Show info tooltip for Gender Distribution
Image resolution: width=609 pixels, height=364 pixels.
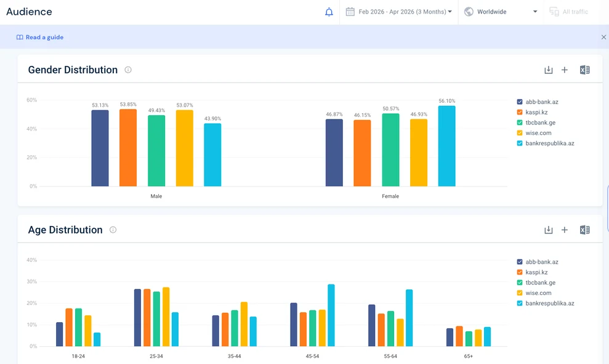pos(128,70)
